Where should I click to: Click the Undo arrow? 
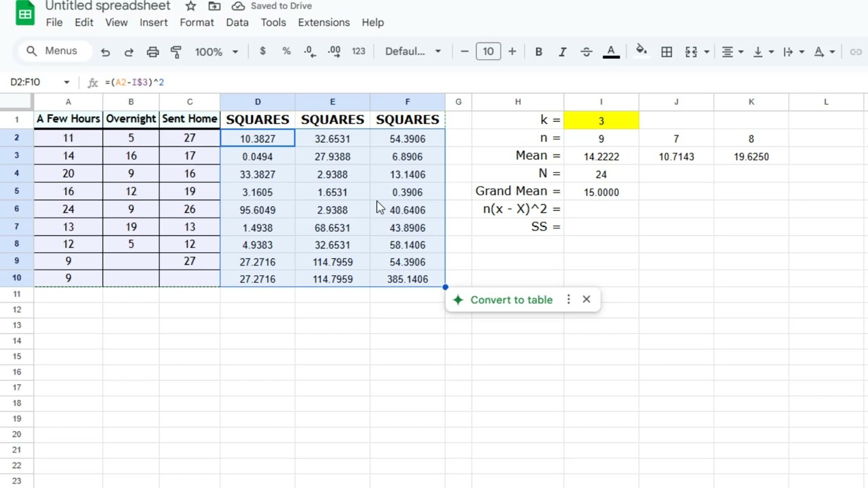[105, 52]
